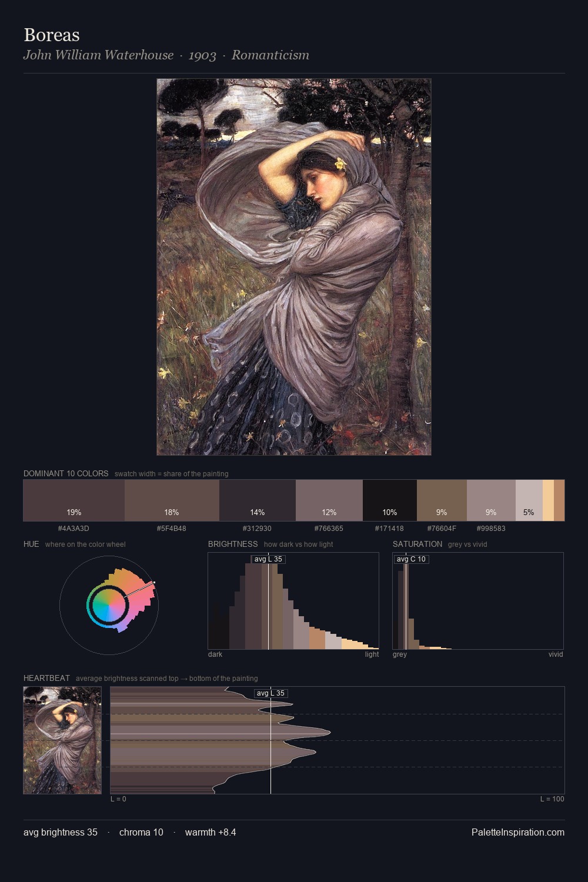
Task: Click the "L = 100" axis label
Action: (x=552, y=799)
